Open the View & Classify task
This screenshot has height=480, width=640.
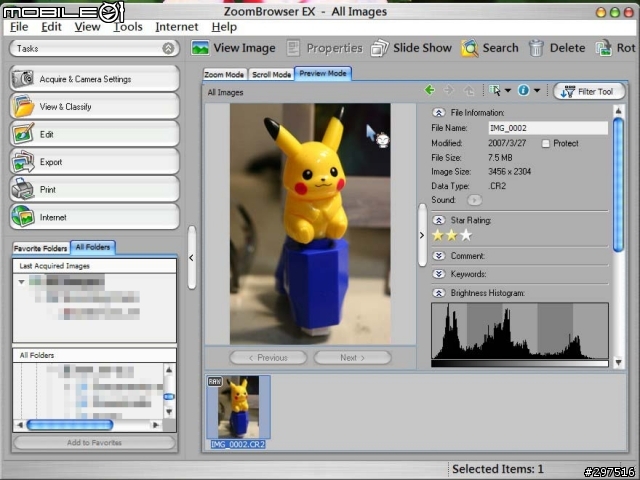94,107
